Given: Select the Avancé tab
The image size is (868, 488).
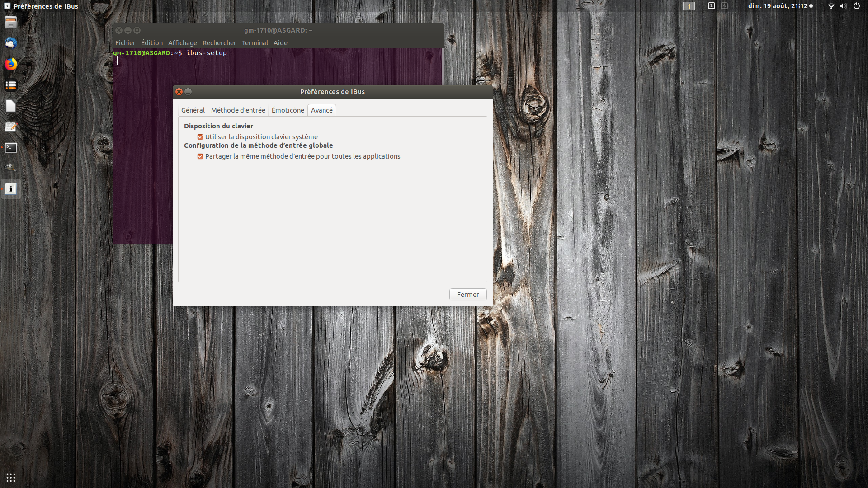Looking at the screenshot, I should [322, 110].
